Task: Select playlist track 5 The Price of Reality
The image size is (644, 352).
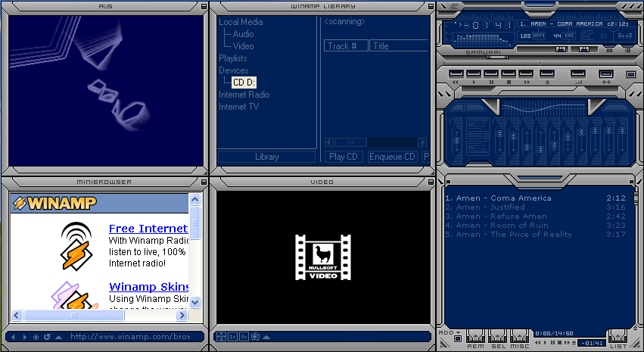Action: pos(536,234)
